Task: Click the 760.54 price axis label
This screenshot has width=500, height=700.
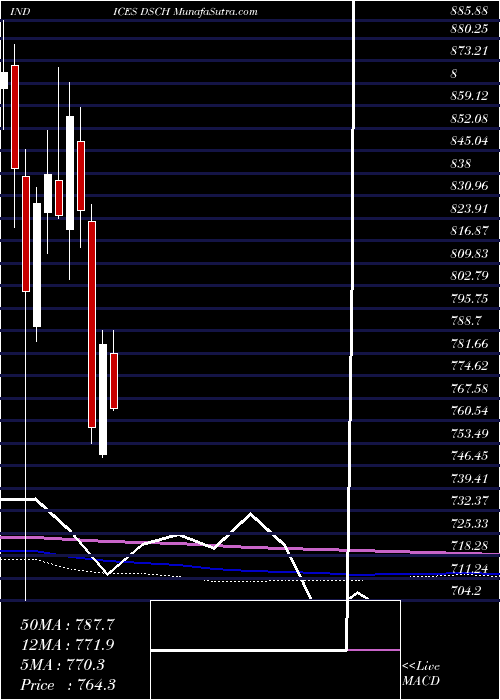Action: click(x=468, y=411)
